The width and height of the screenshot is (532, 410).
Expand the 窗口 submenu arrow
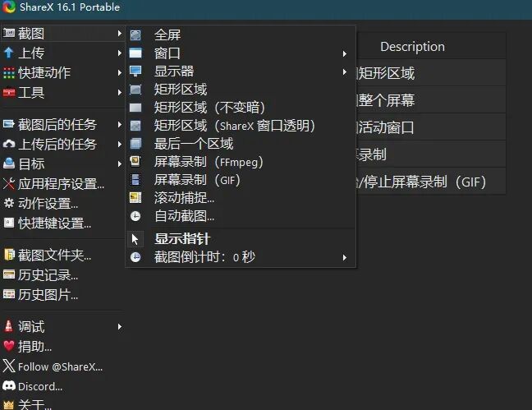coord(345,53)
